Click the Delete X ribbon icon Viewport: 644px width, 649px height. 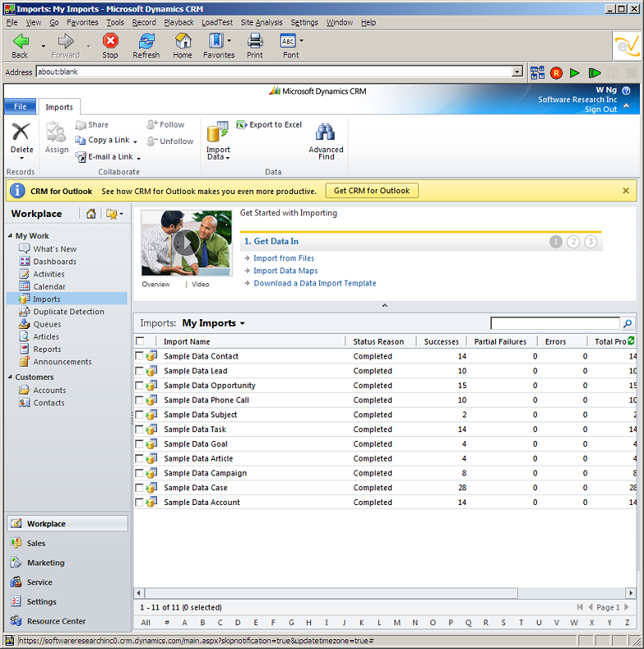20,132
